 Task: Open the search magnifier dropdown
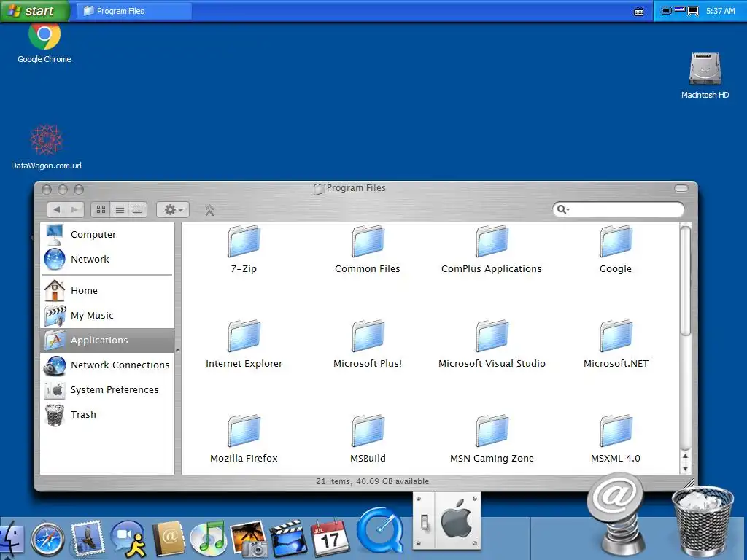[x=564, y=209]
